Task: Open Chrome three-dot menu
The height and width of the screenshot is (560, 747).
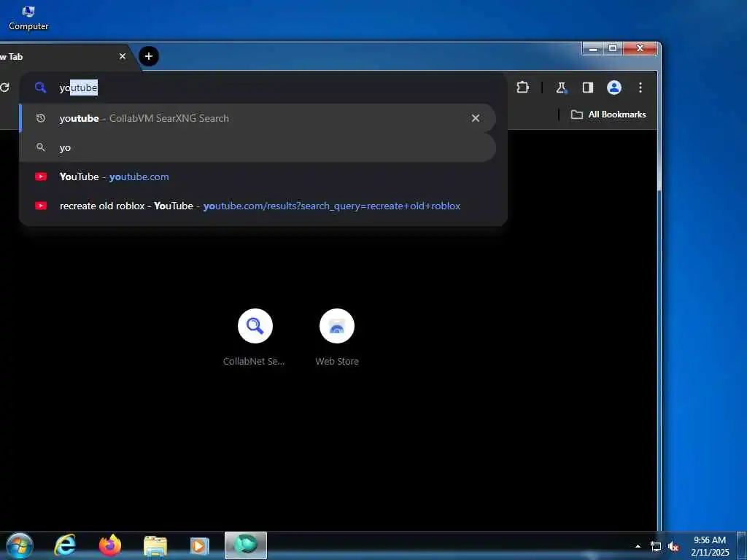Action: coord(640,87)
